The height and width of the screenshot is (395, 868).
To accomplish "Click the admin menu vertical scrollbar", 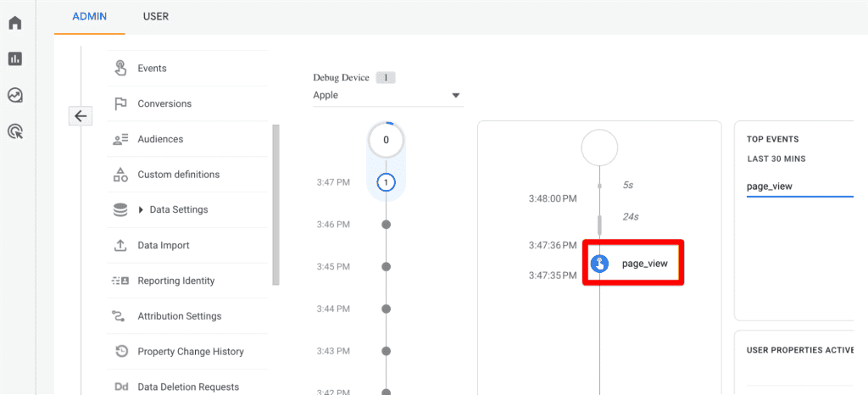I will coord(275,204).
